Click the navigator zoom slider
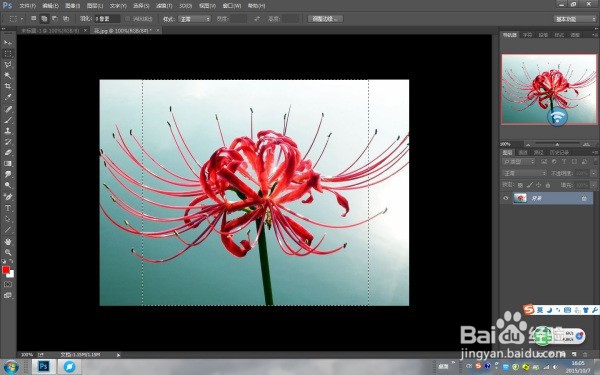 coord(557,144)
